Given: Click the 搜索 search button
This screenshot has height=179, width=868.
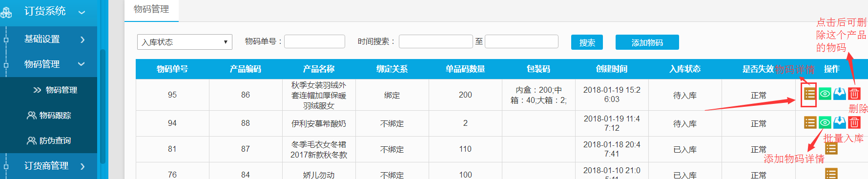Looking at the screenshot, I should [x=587, y=42].
